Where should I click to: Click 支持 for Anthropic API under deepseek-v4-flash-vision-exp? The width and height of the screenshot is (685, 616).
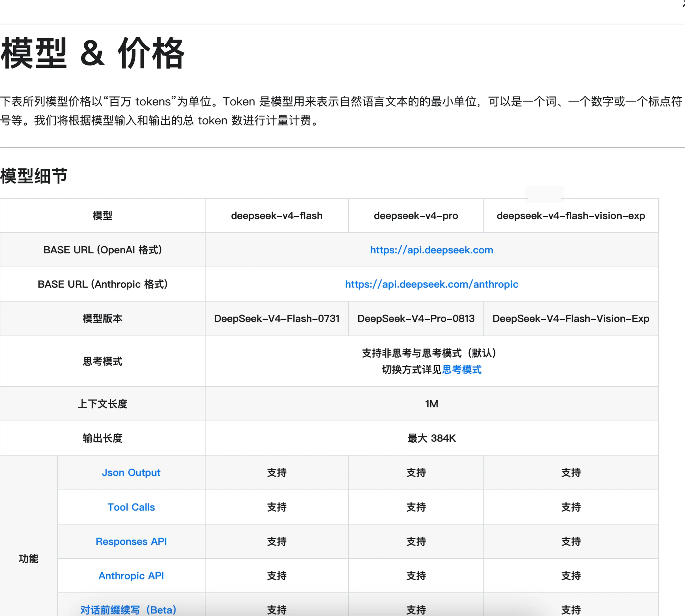571,576
